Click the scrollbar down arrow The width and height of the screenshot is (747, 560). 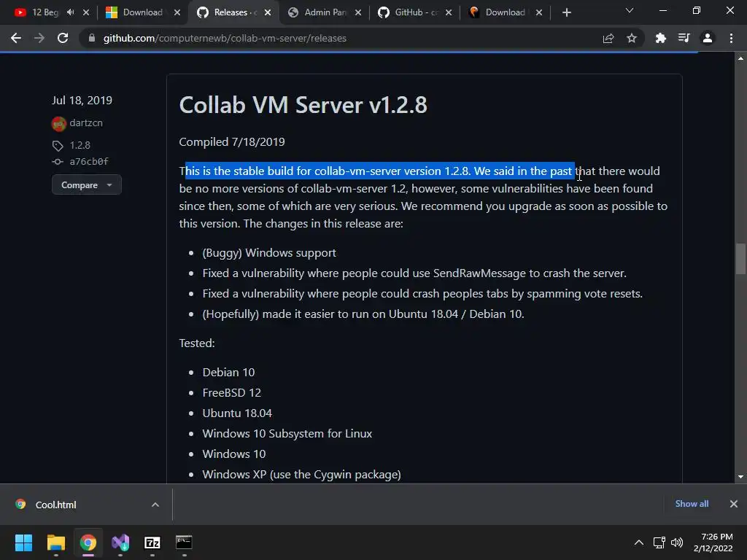(x=740, y=477)
